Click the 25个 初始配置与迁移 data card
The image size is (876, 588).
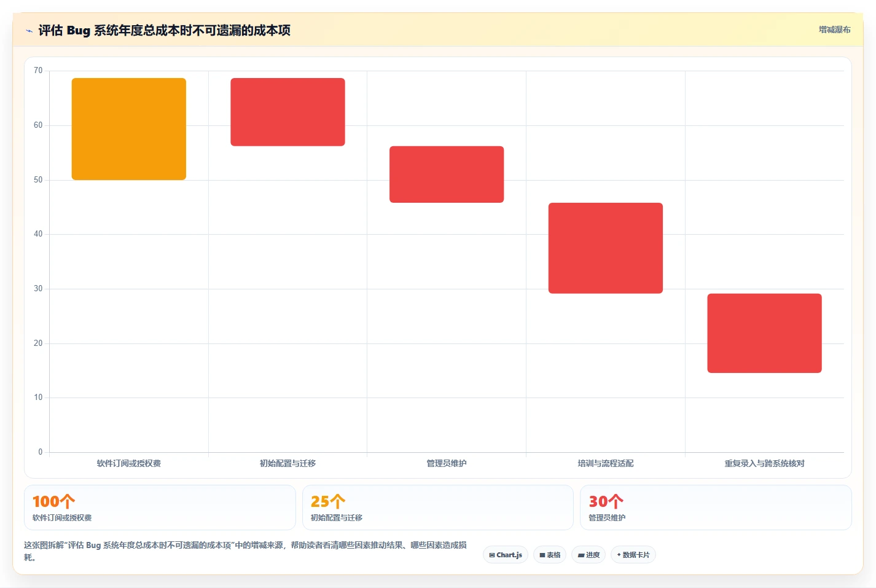click(x=437, y=508)
